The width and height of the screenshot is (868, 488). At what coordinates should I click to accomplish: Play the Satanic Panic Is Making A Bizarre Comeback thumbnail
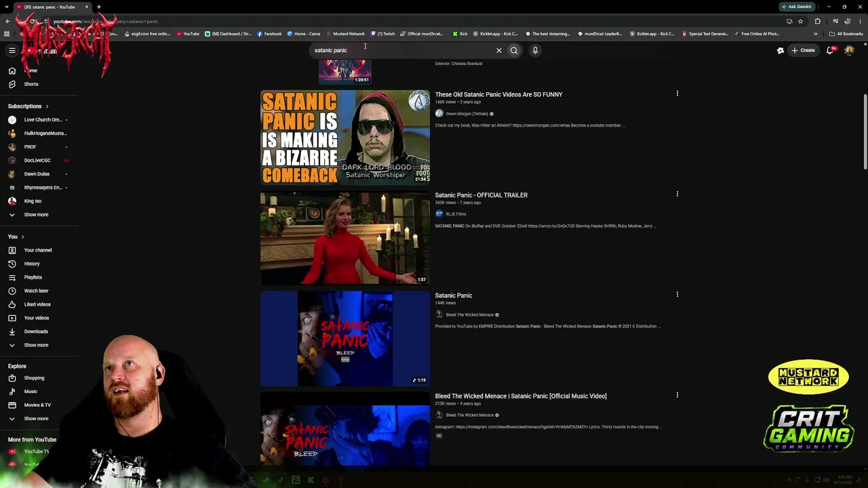(x=345, y=137)
